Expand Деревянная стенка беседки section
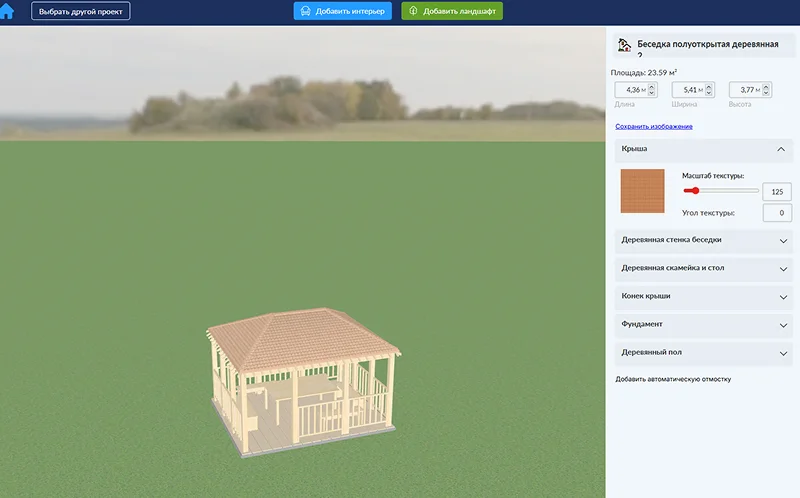Screen dimensions: 800x498 tap(780, 240)
